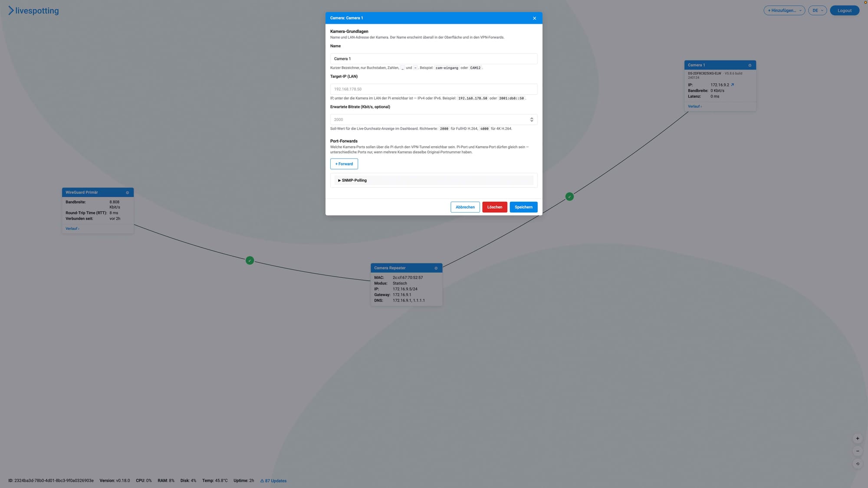
Task: Click Verbunden seit vor 2h value
Action: click(x=115, y=219)
